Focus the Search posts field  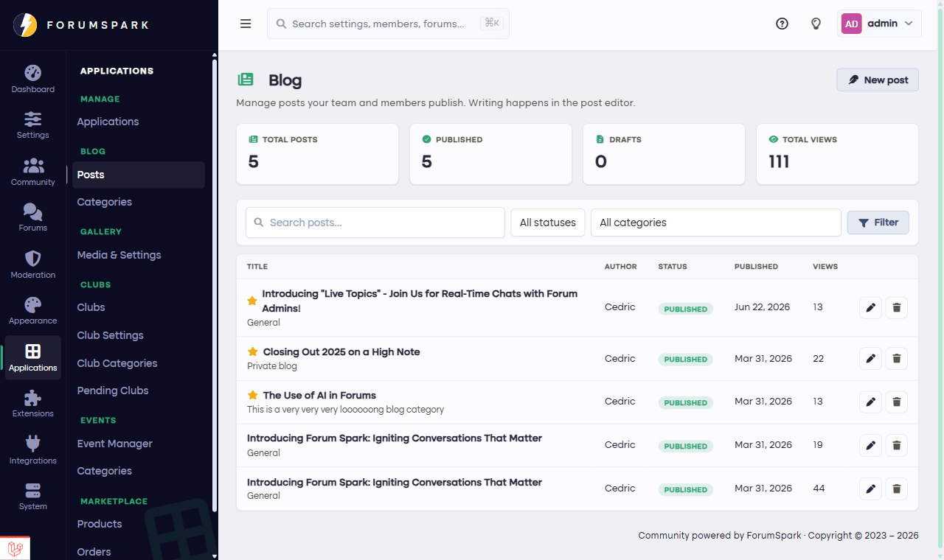tap(375, 223)
